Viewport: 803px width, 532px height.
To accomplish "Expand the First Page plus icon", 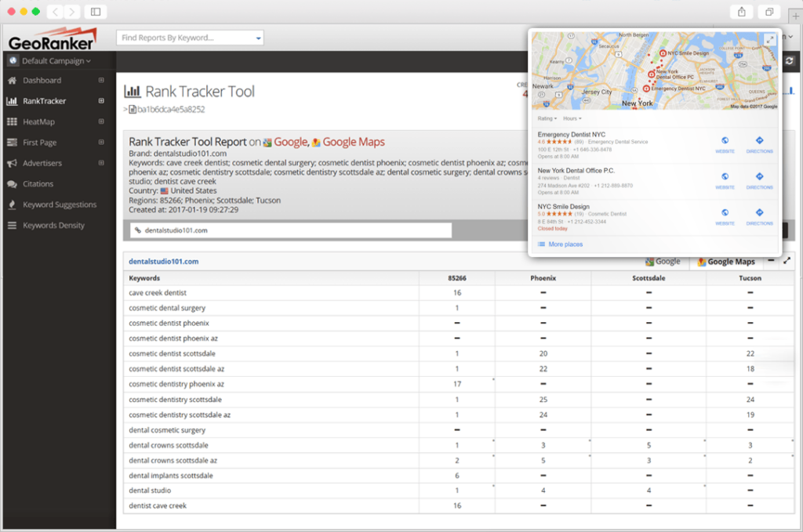I will pos(101,143).
